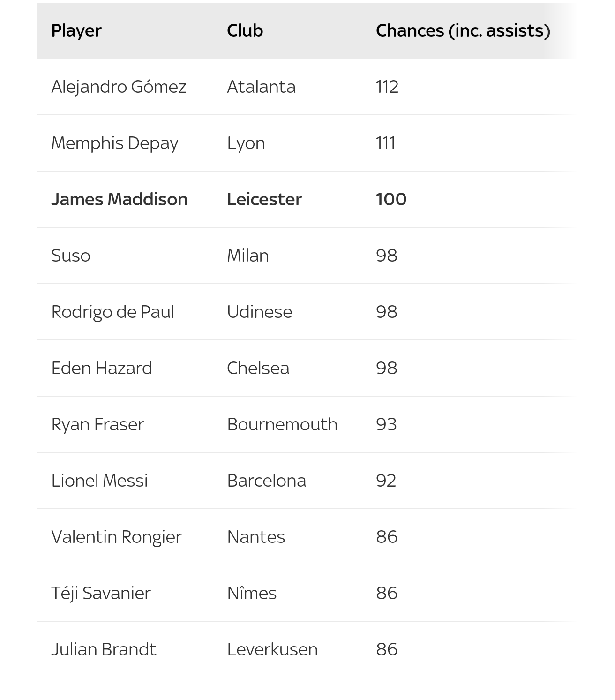Screen dimensions: 615x700
Task: Select the Alejandro Gómez player name
Action: click(x=119, y=87)
